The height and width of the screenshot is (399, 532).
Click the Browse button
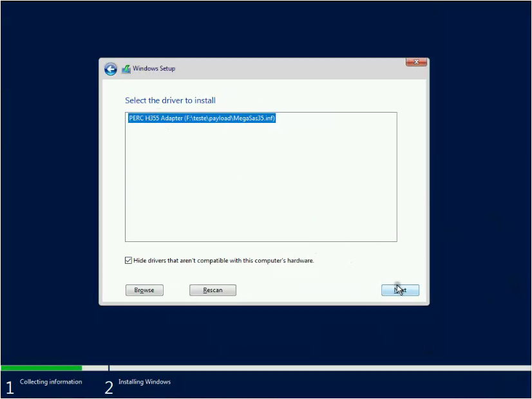pyautogui.click(x=144, y=290)
